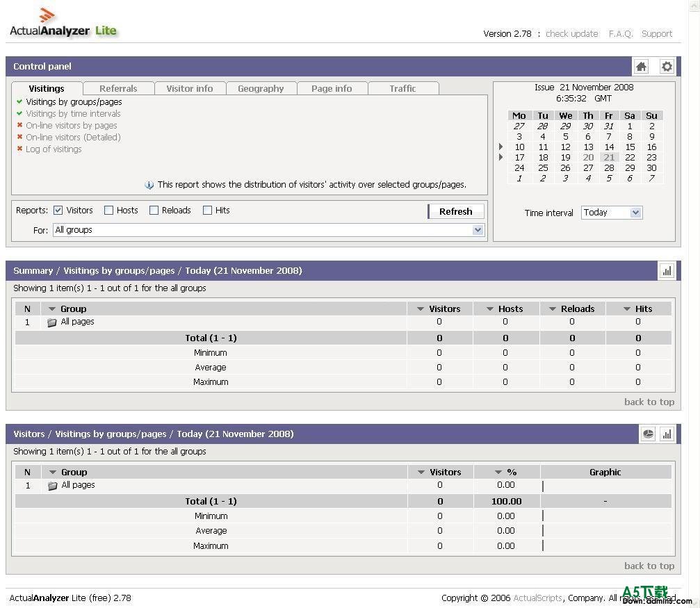Switch to the Page info tab

click(332, 88)
